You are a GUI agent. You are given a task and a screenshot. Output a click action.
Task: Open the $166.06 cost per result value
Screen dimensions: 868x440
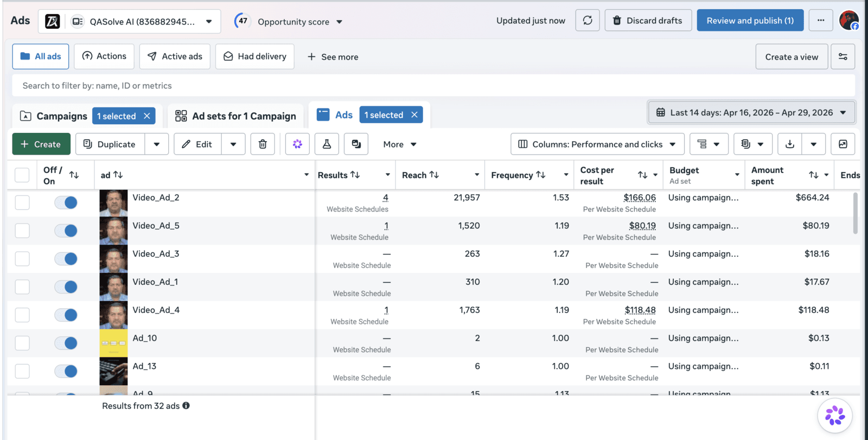pyautogui.click(x=640, y=197)
